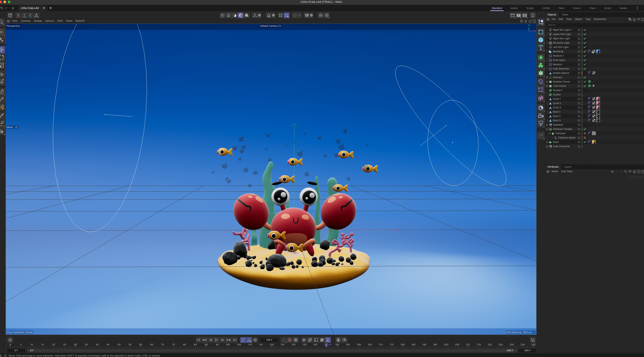Screen dimensions: 644x357
Task: Click the green Volume Builder palette icon
Action: 541,65
